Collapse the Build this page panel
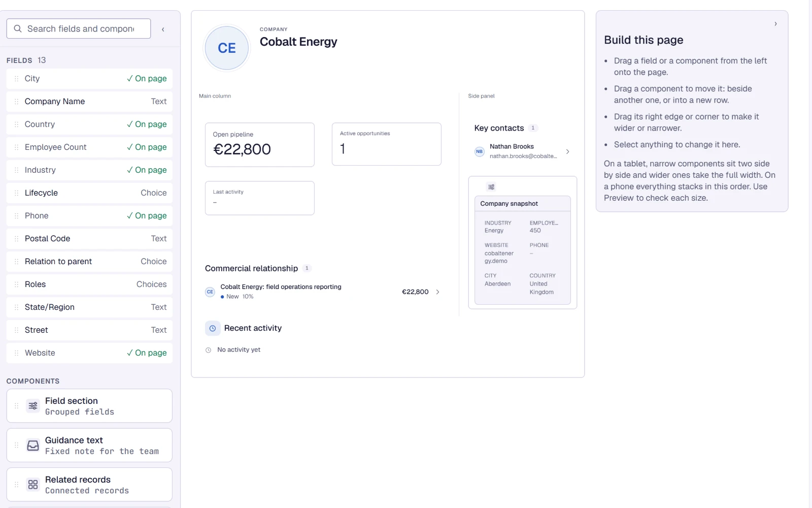The width and height of the screenshot is (812, 508). coord(775,24)
